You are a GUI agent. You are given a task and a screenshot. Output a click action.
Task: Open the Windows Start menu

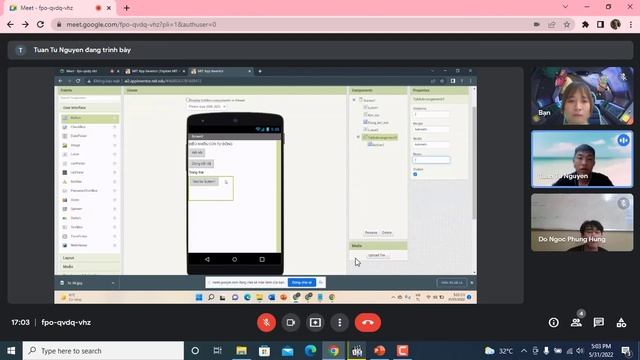coord(11,351)
